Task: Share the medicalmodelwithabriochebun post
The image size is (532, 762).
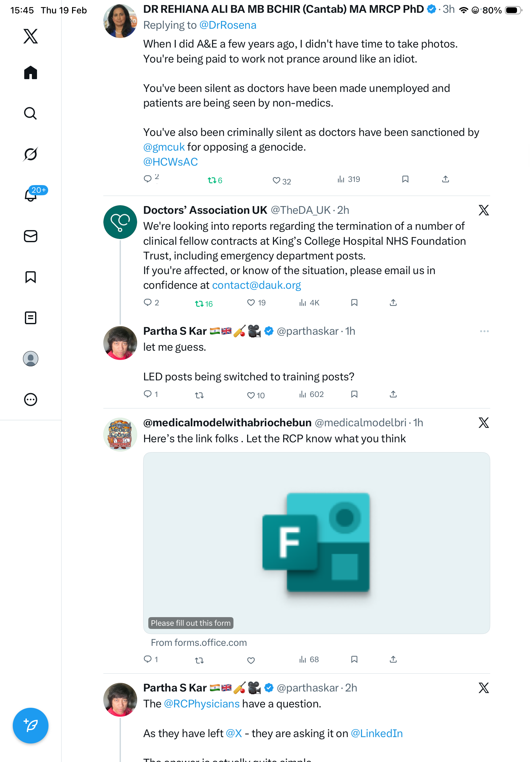Action: (393, 659)
